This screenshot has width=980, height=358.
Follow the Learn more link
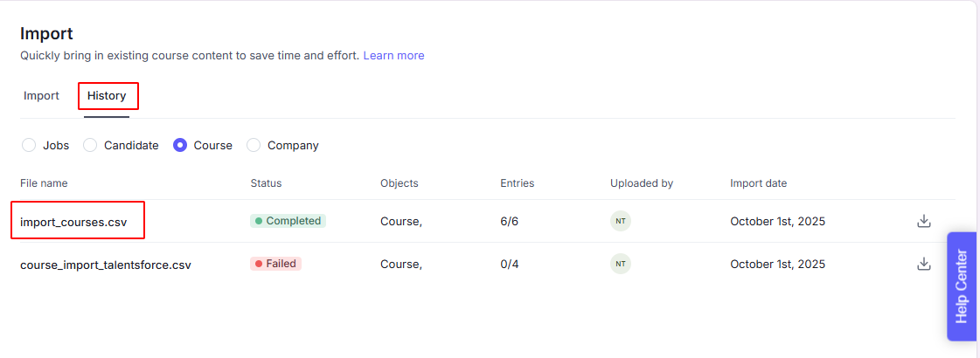pos(393,55)
